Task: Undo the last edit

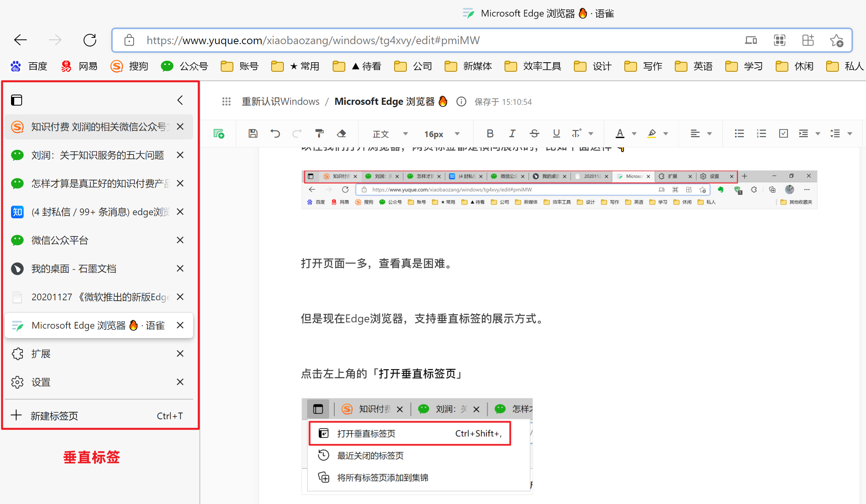Action: (275, 134)
